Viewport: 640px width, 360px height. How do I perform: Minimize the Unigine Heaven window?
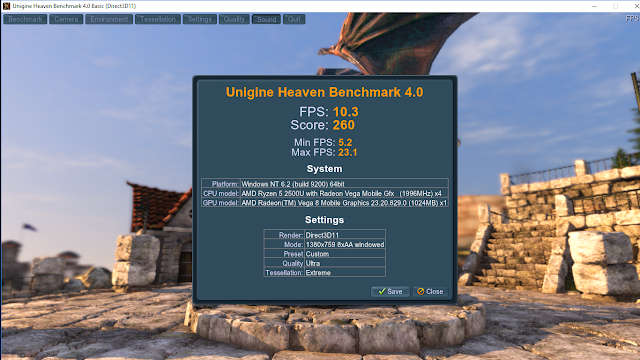(x=595, y=6)
